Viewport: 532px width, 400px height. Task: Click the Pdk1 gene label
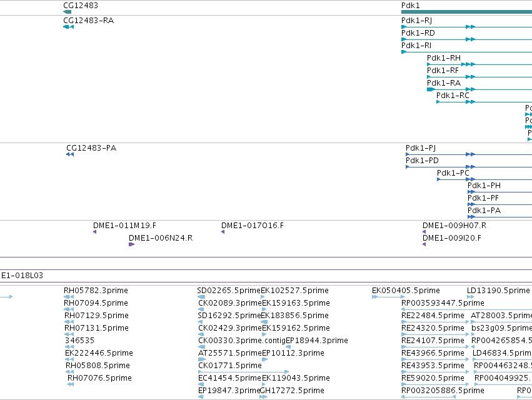coord(411,6)
